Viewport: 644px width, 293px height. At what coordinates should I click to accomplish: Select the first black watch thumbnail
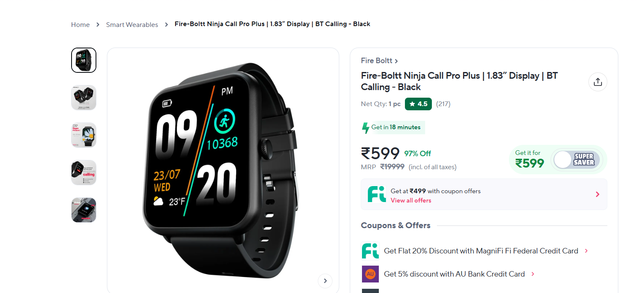[84, 60]
